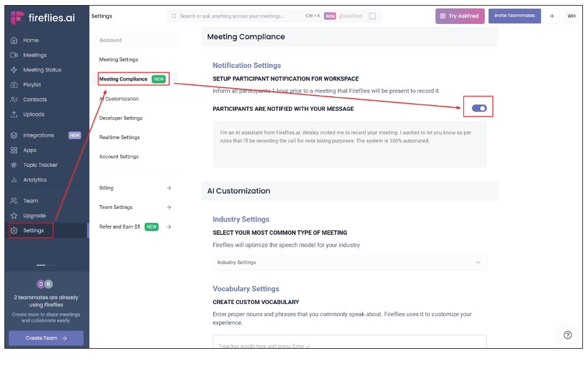Click the Create Team button
This screenshot has width=588, height=367.
[46, 338]
